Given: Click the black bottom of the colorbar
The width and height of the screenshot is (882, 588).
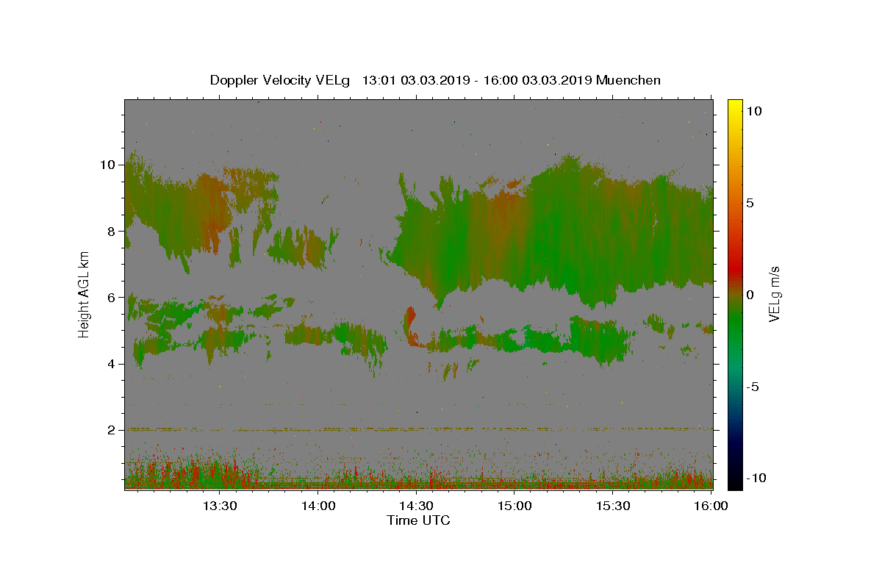Looking at the screenshot, I should 734,483.
